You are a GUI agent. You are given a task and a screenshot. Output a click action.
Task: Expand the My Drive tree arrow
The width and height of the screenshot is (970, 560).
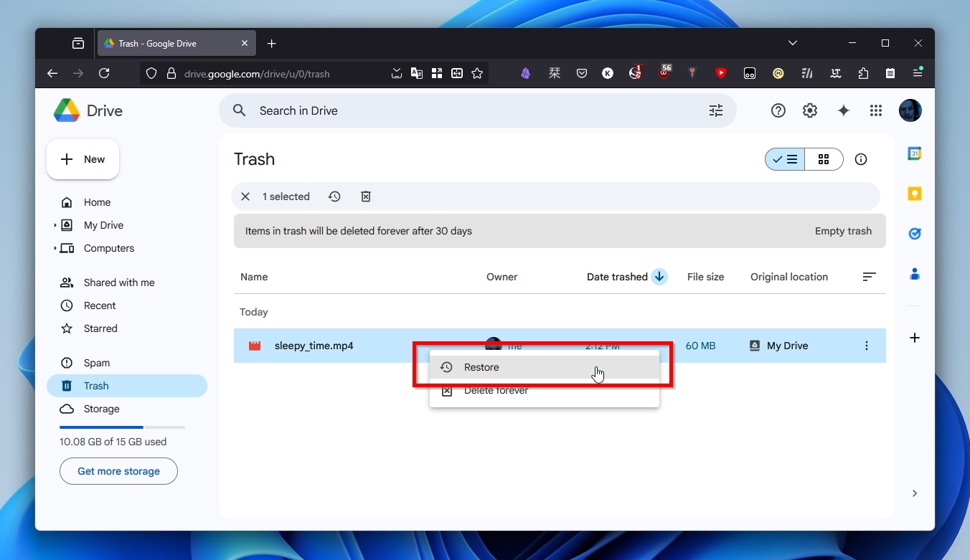[x=55, y=225]
